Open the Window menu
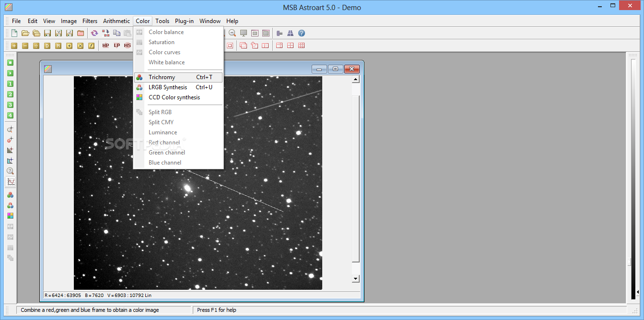Viewport: 644px width, 320px height. coord(210,21)
